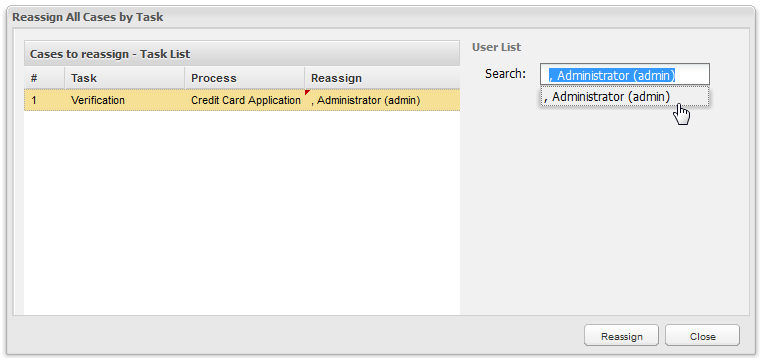The width and height of the screenshot is (760, 361).
Task: Click the Administrator (admin) cell in grid row
Action: click(x=382, y=100)
